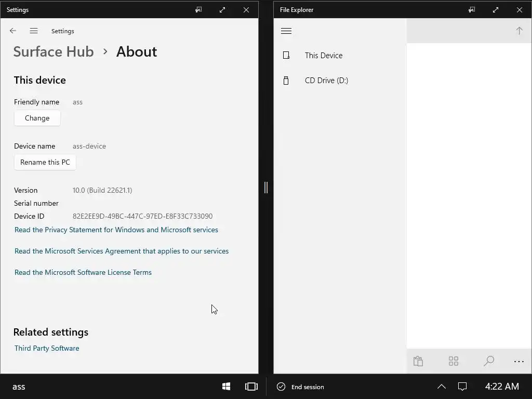The image size is (532, 399).
Task: Navigate to Surface Hub in the breadcrumb
Action: point(54,51)
